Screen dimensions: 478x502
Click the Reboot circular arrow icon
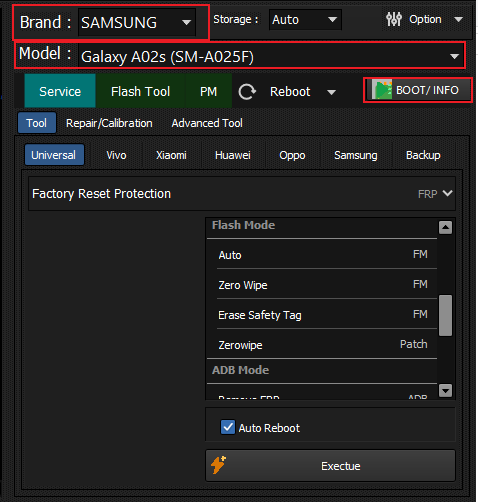(247, 92)
